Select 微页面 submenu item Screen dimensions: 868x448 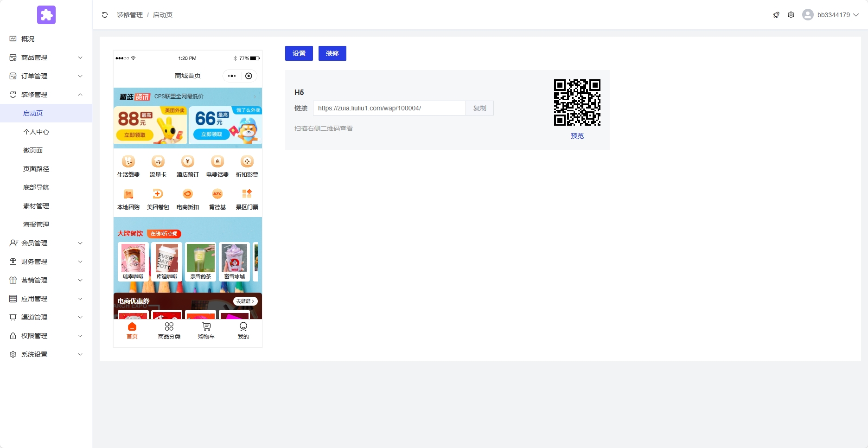46,150
